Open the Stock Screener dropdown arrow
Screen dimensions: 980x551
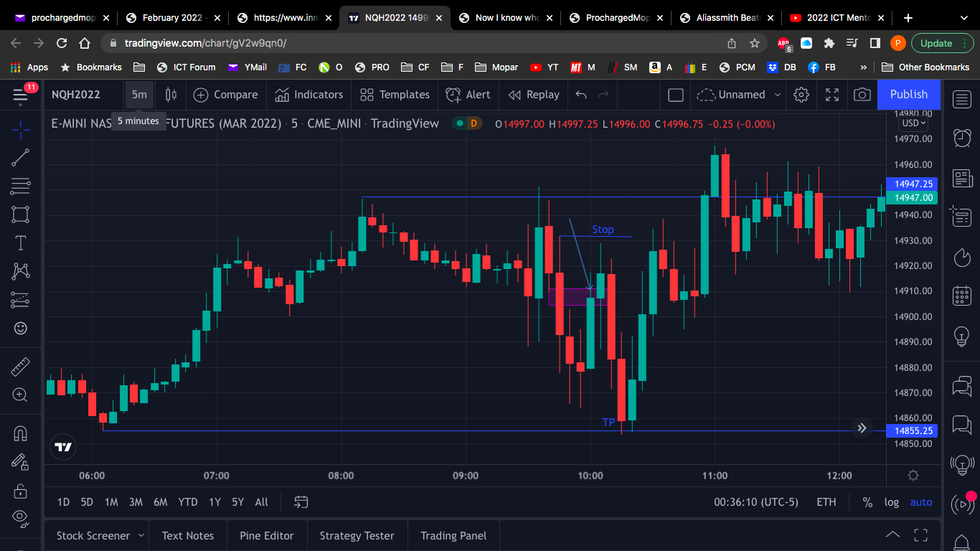pyautogui.click(x=141, y=535)
